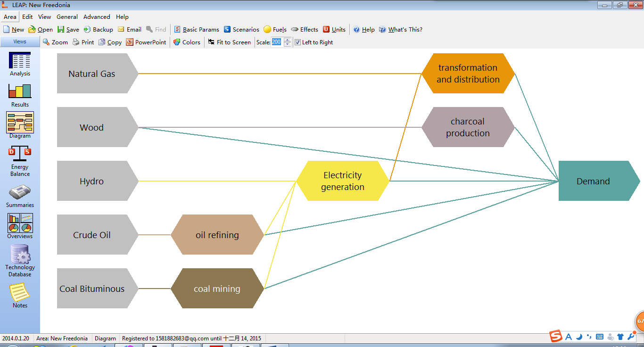This screenshot has width=644, height=347.
Task: Open the diagram Colors option
Action: pyautogui.click(x=187, y=42)
